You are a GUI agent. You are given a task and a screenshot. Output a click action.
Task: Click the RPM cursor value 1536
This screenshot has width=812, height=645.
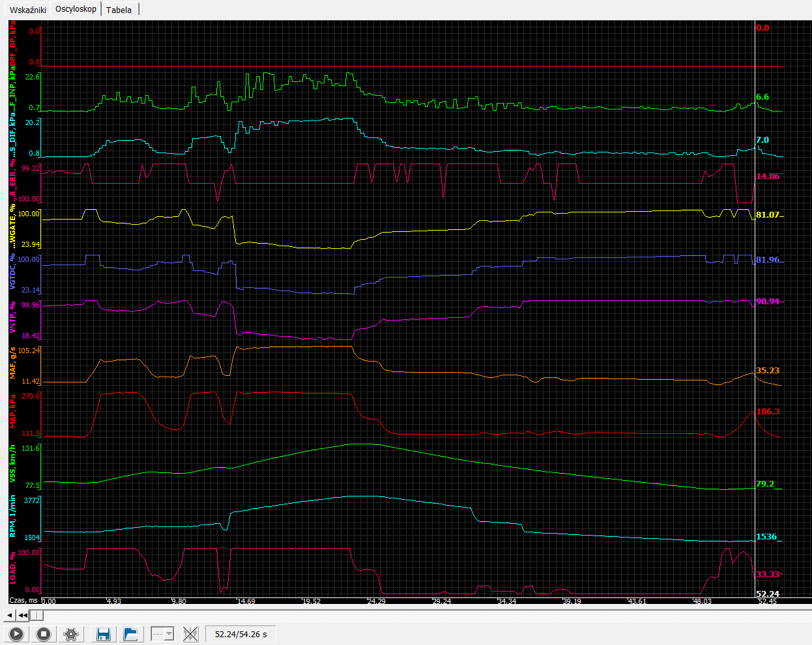[x=766, y=537]
